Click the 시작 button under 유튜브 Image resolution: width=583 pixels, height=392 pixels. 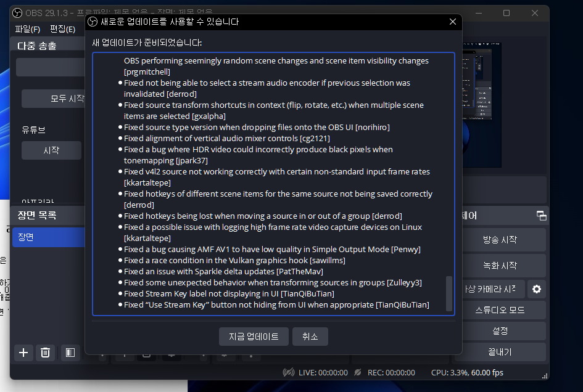click(51, 150)
